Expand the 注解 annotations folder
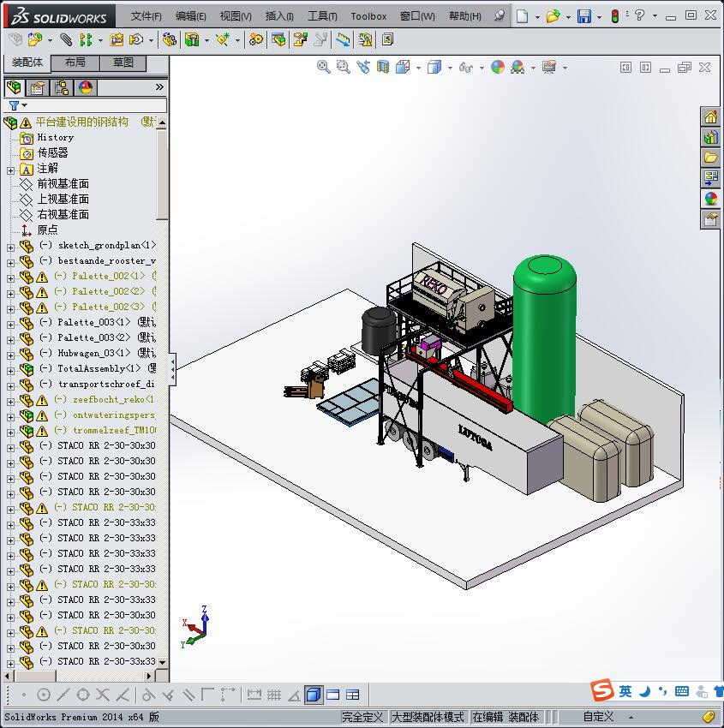 tap(10, 170)
